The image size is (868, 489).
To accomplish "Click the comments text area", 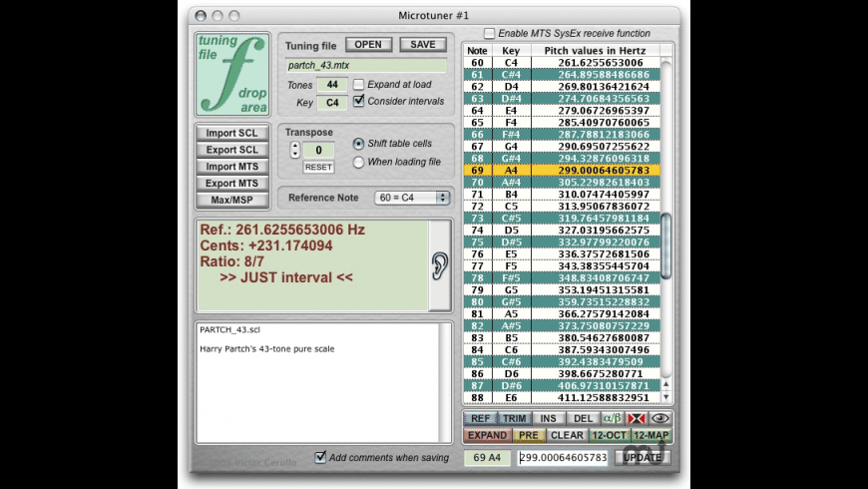I will tap(319, 382).
